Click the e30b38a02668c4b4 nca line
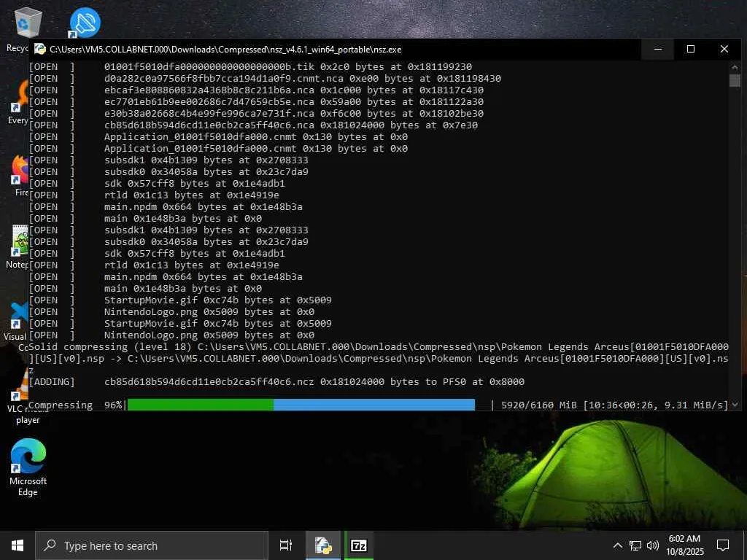 pos(256,113)
